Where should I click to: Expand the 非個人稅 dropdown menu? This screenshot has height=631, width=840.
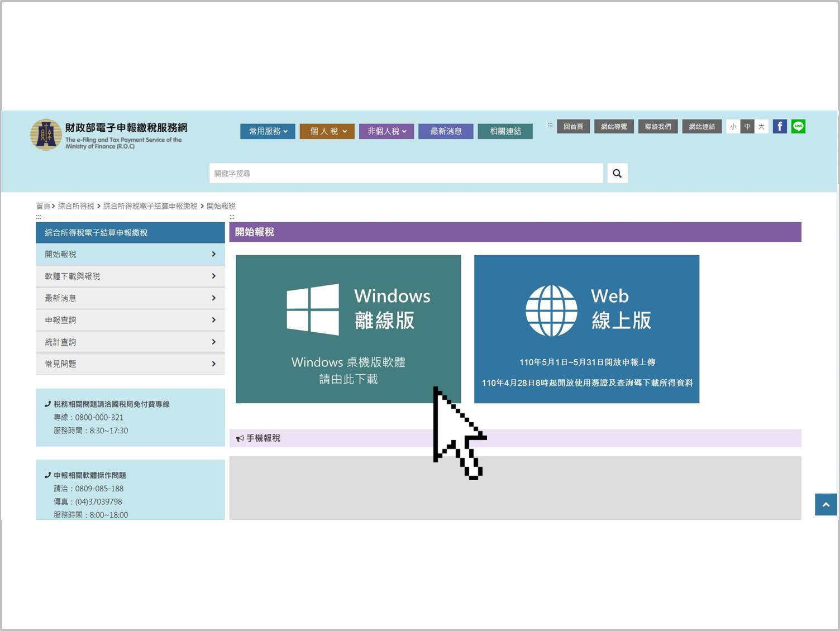tap(386, 131)
